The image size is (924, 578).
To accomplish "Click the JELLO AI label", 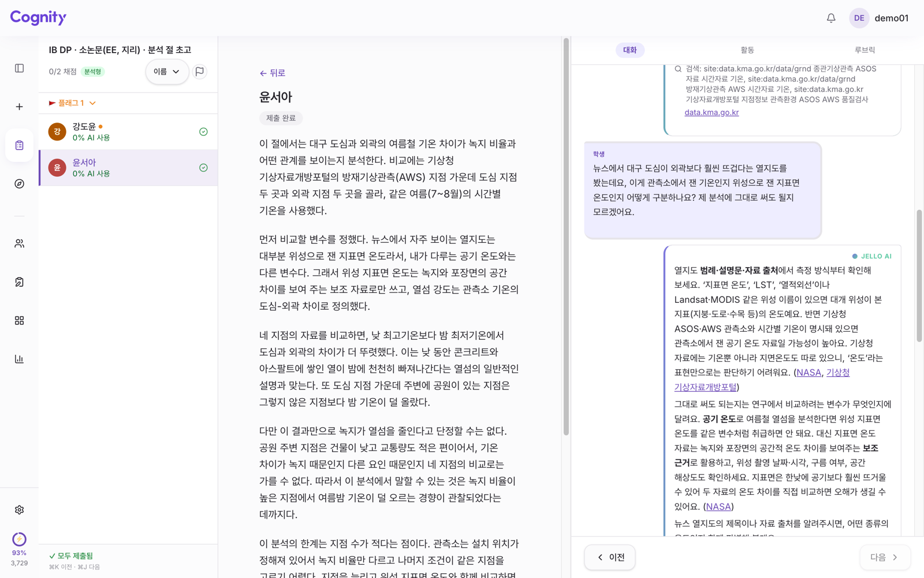I will (x=871, y=256).
